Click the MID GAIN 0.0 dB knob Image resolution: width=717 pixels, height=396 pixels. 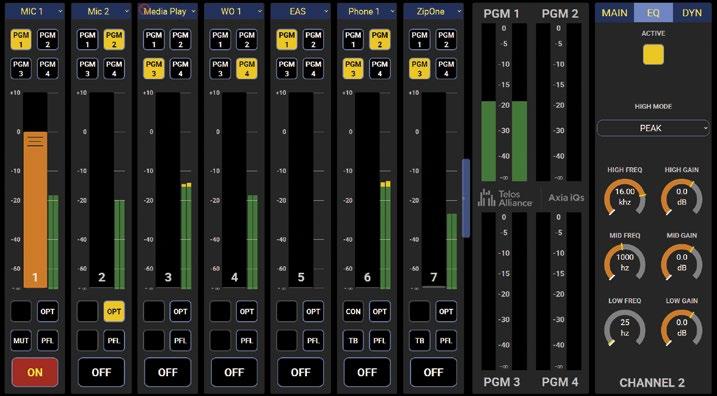[681, 262]
